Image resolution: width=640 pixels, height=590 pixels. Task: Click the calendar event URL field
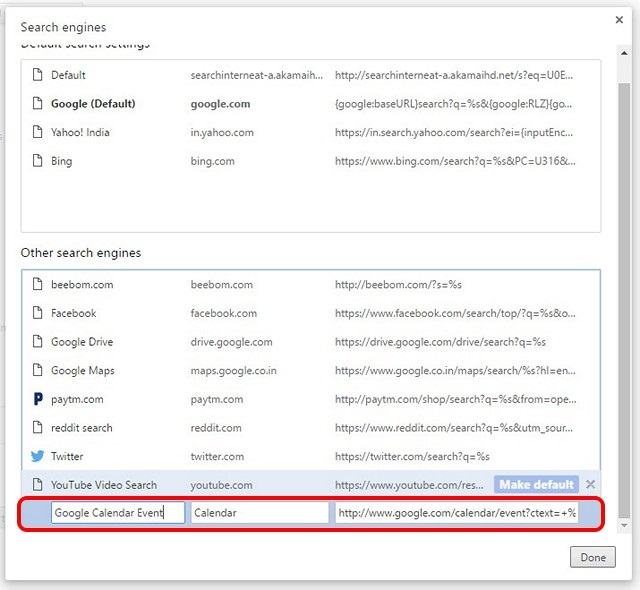457,512
